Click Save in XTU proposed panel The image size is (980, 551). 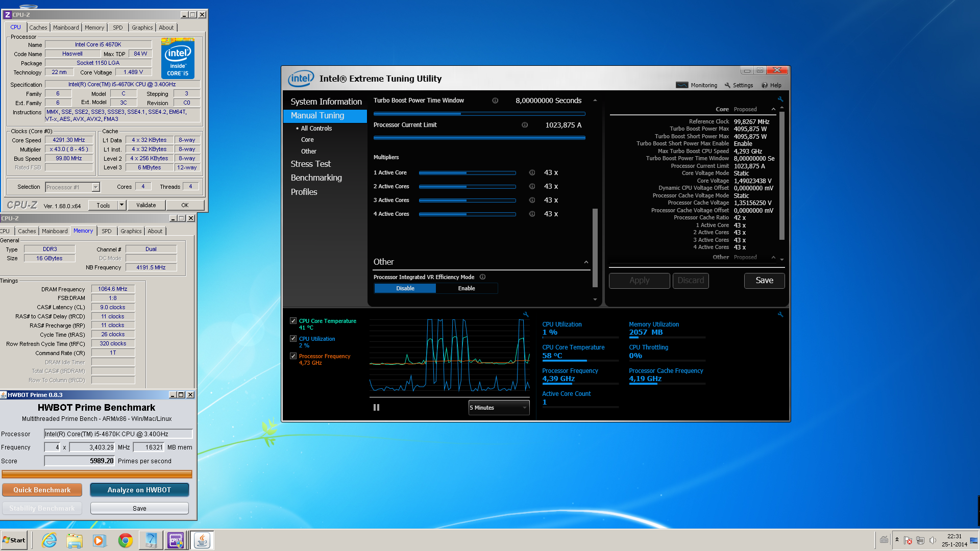coord(764,281)
